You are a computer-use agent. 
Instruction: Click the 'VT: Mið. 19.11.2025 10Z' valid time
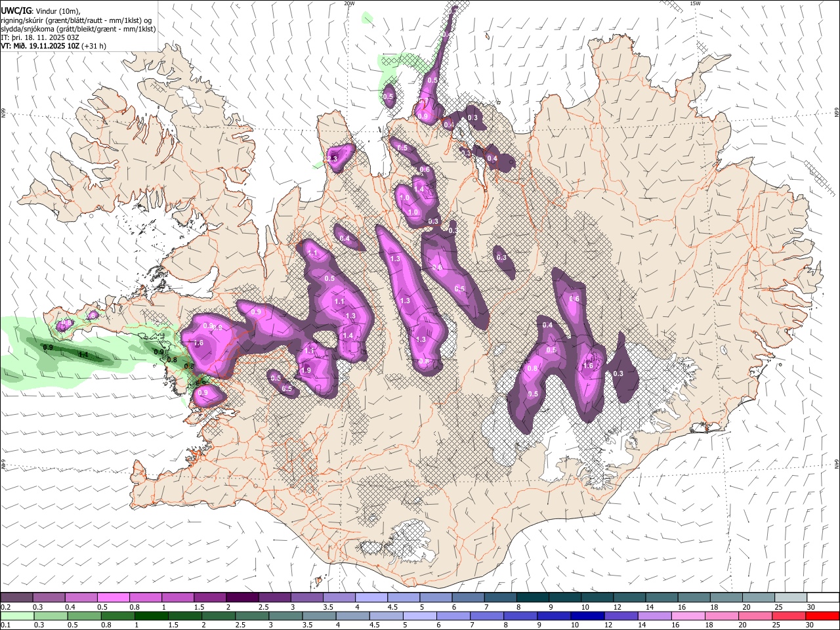pos(40,46)
